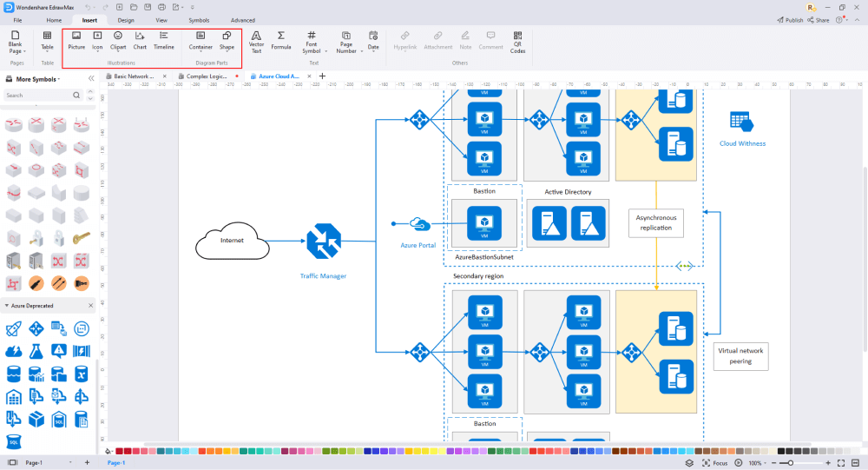Switch to the Design tab

tap(126, 20)
